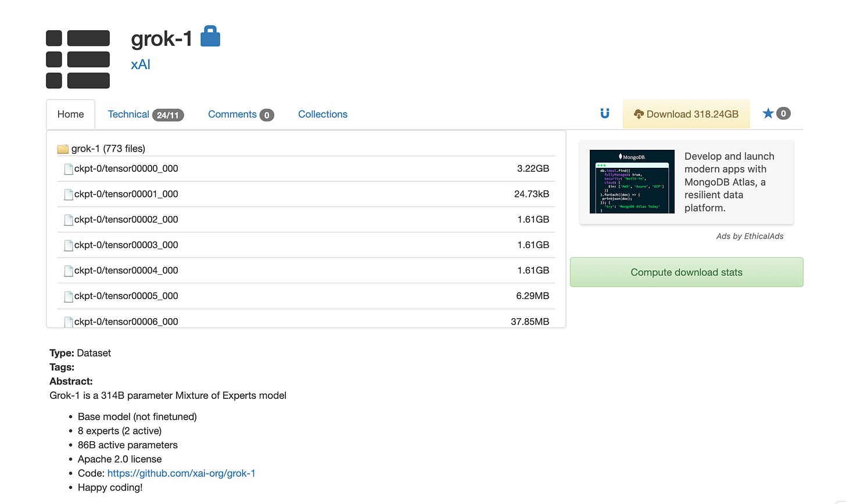Click the magnet link icon

605,114
